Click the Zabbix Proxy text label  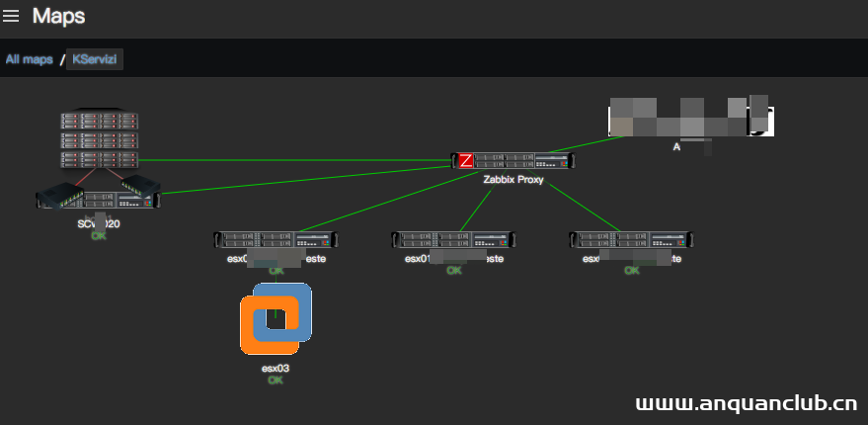pos(513,180)
